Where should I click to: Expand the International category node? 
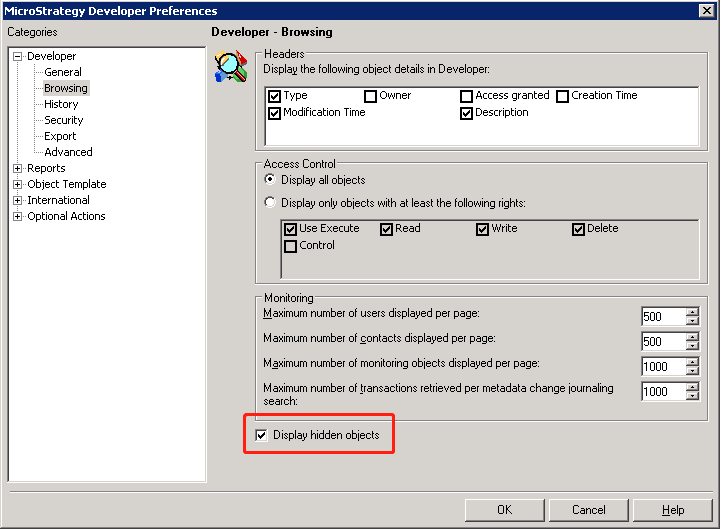18,201
